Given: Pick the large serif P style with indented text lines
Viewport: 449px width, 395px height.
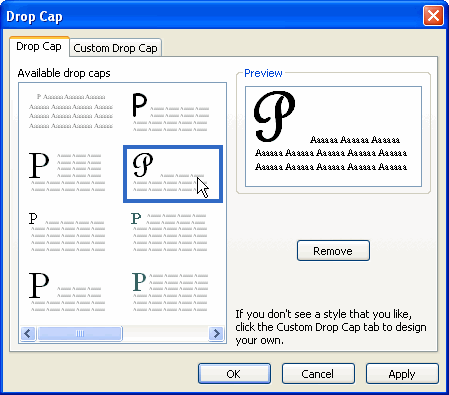Looking at the screenshot, I should (67, 172).
